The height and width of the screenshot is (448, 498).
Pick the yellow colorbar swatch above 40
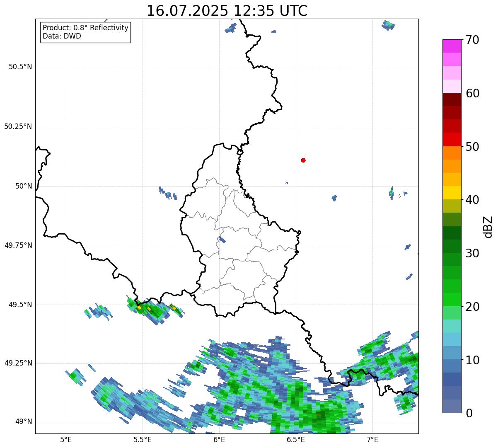tap(452, 193)
